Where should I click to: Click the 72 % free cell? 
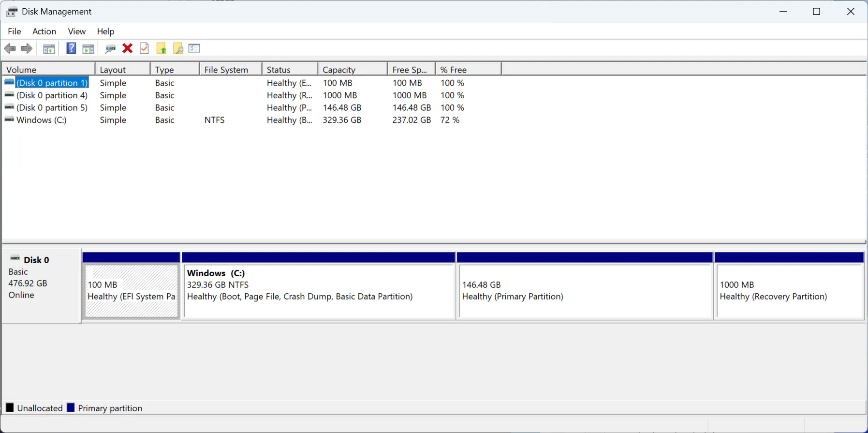coord(450,120)
